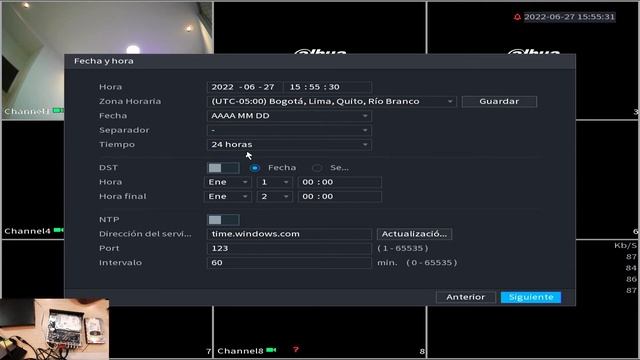Click Channel4 green camera icon
640x360 pixels.
pos(58,231)
